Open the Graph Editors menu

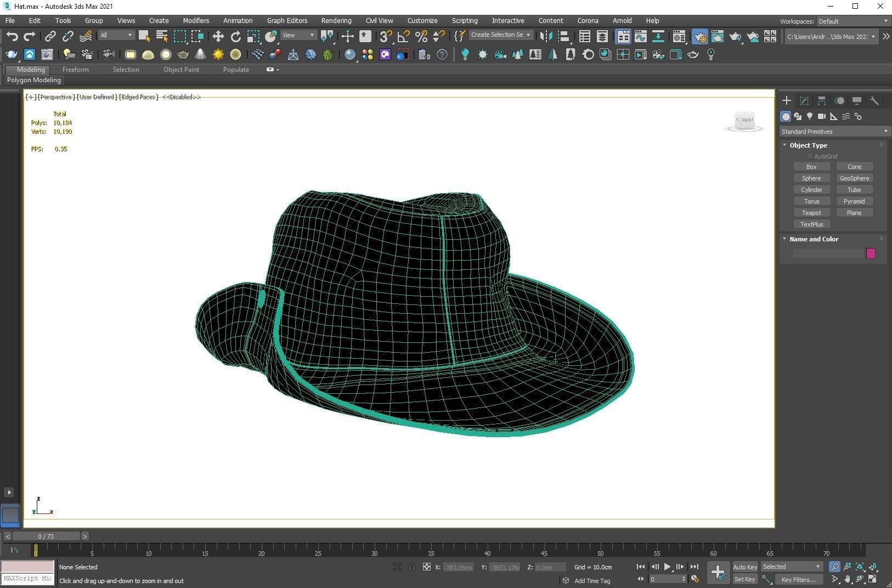pyautogui.click(x=287, y=21)
